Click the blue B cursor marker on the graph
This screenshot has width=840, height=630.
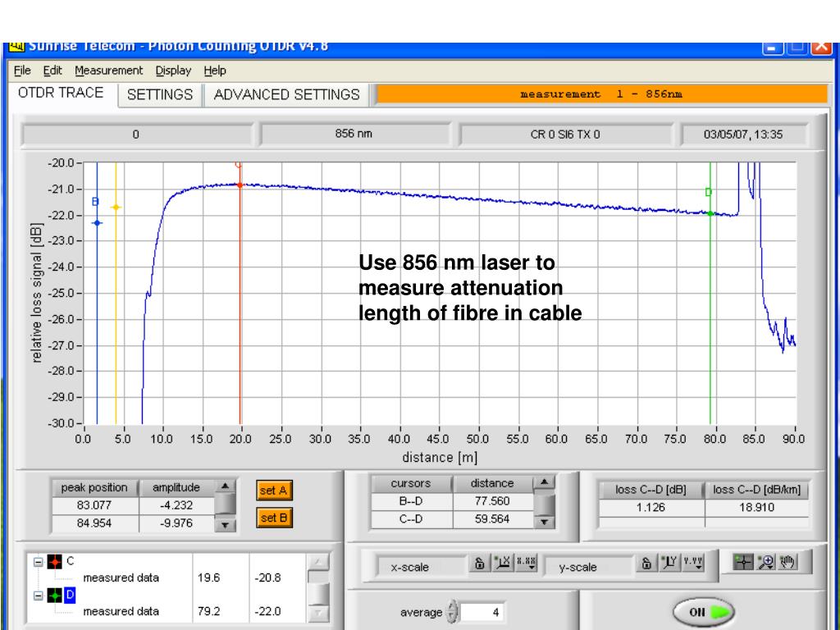point(97,223)
